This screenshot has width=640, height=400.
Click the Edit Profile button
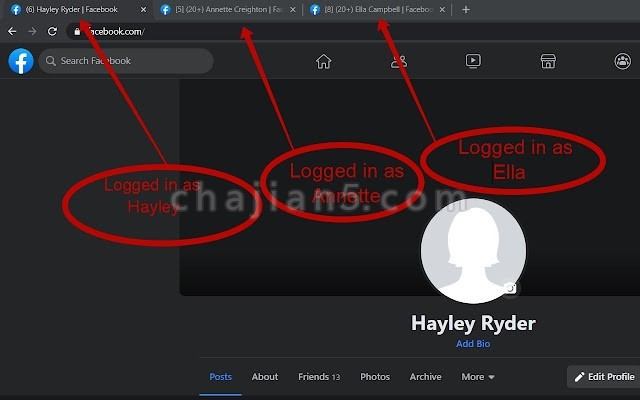tap(604, 377)
